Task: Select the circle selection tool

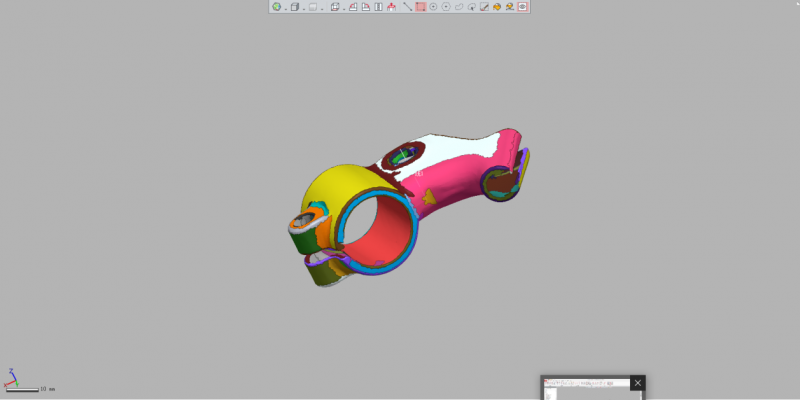Action: [x=434, y=7]
